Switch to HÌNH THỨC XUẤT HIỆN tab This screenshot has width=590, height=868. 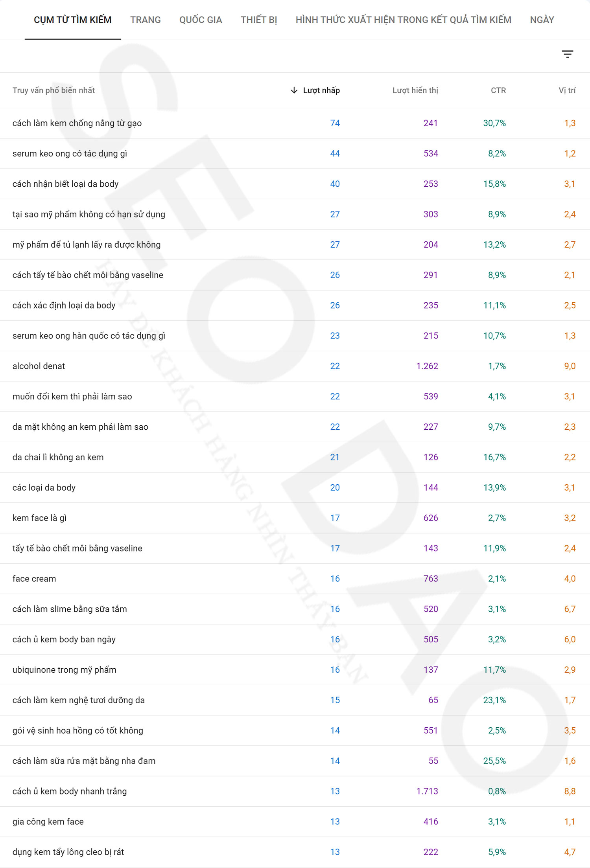point(403,20)
